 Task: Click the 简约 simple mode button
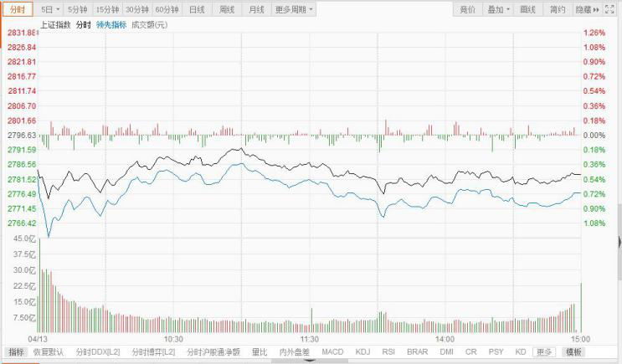tap(558, 9)
